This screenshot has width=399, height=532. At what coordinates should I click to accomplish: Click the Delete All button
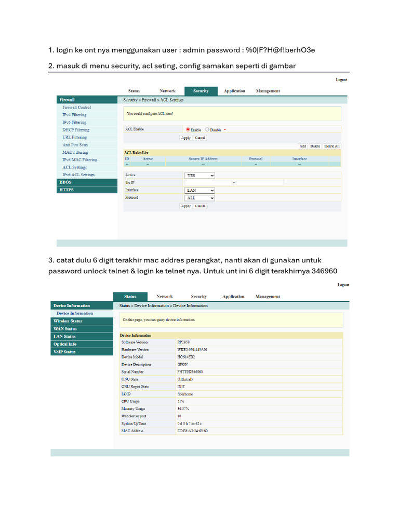click(332, 146)
